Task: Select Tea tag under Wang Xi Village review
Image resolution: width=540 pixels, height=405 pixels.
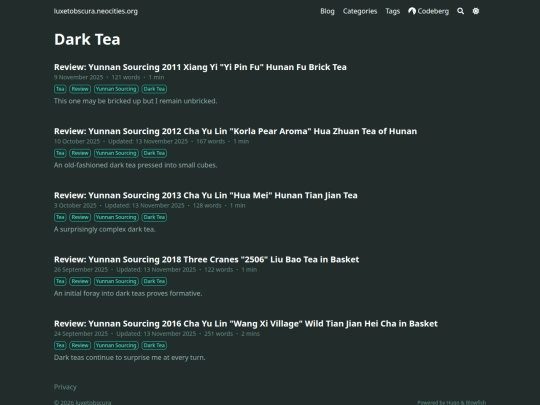Action: [x=60, y=345]
